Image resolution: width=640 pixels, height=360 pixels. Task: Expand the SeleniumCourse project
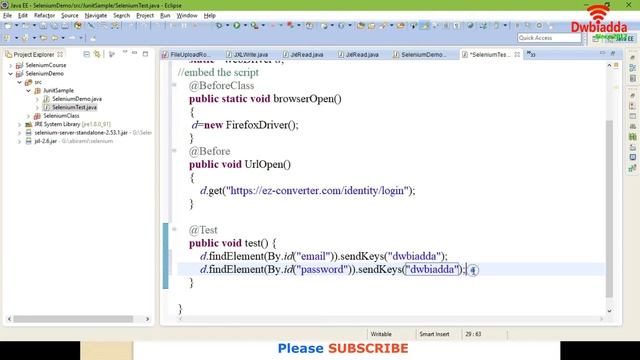[x=11, y=65]
